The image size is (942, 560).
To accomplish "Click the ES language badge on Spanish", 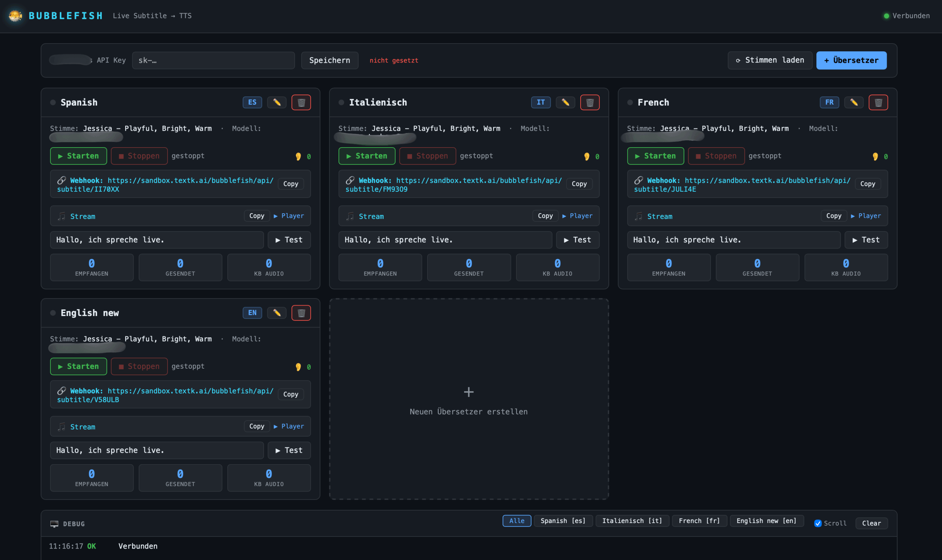I will click(x=252, y=102).
